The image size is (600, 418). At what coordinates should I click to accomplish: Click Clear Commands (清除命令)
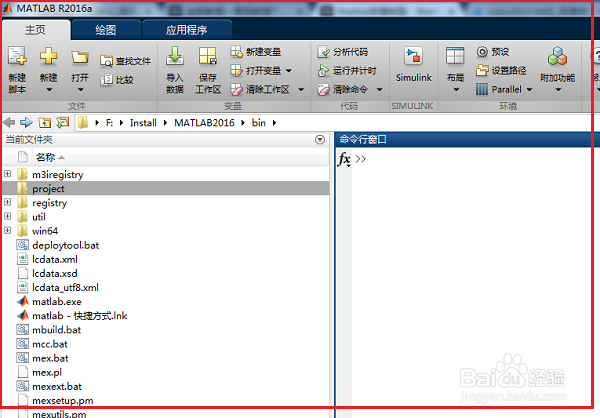coord(343,90)
